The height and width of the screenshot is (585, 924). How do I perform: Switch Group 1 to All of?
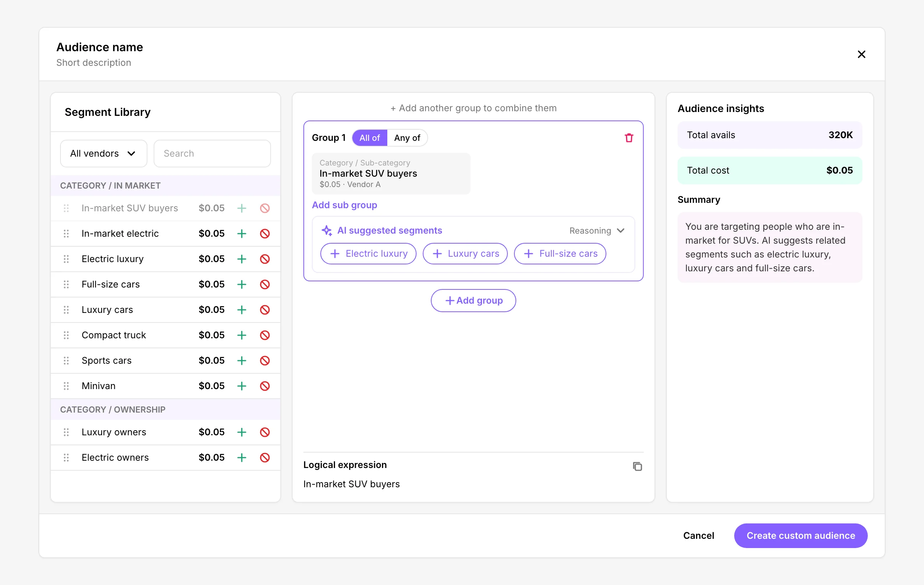click(370, 138)
